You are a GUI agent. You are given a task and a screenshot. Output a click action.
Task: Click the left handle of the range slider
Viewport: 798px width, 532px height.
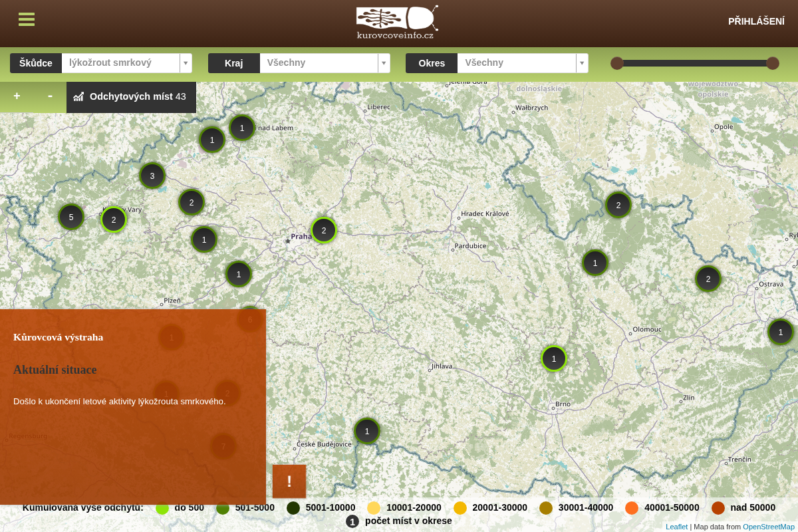[617, 63]
